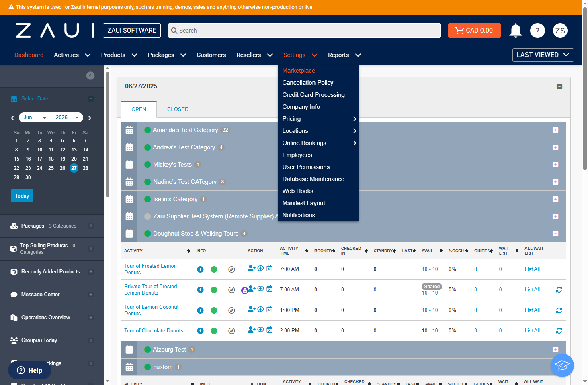Open Tour of Chocolate Donuts link
Screen dimensions: 588x385
click(x=154, y=331)
